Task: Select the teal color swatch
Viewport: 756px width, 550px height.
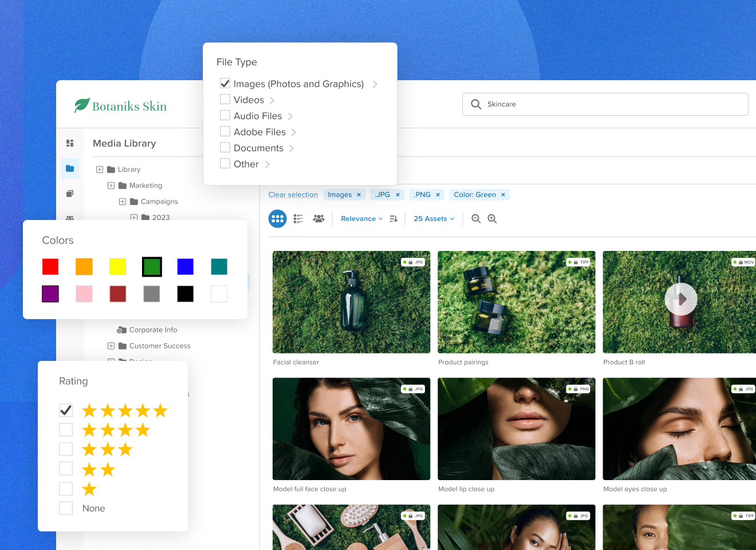Action: (x=219, y=266)
